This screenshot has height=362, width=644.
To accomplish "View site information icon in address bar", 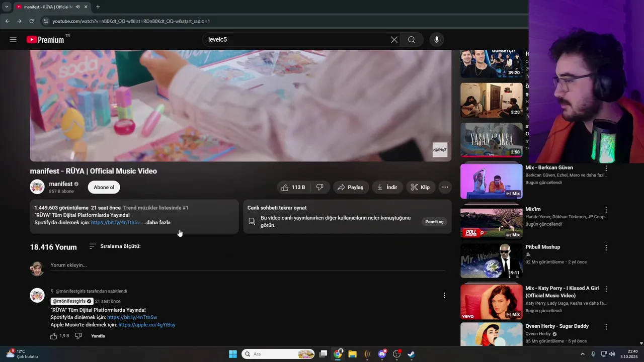I will 46,21.
